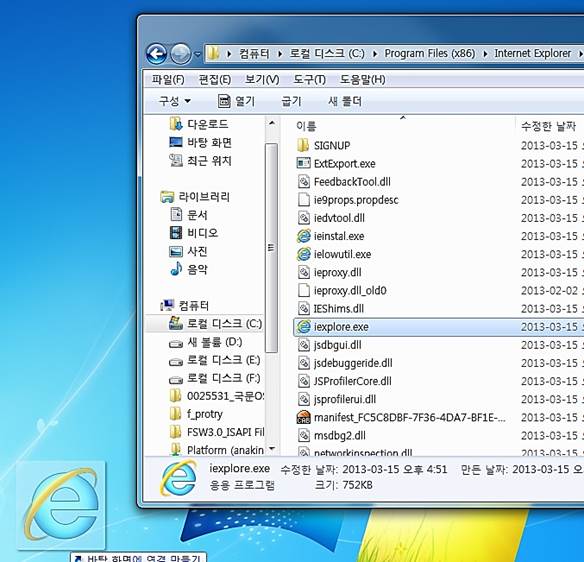Select Internet Explorer in address bar path
This screenshot has width=584, height=562.
coord(533,54)
